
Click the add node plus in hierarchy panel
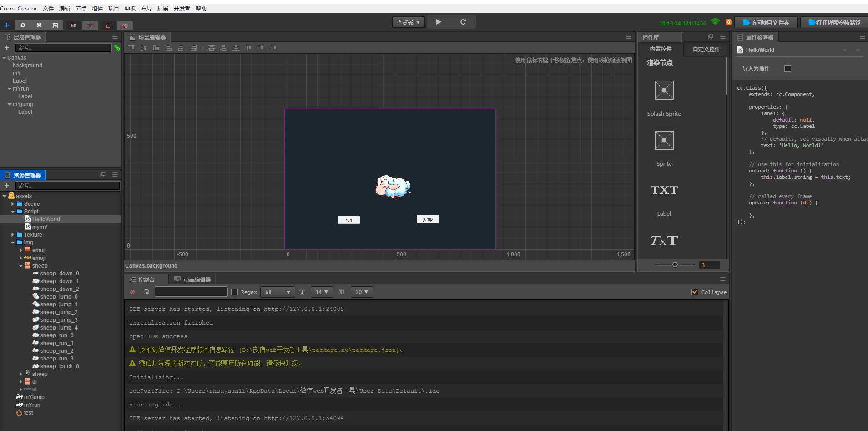tap(7, 47)
